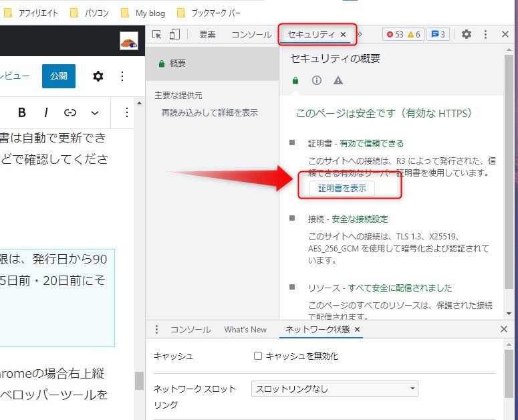Click 証明書を表示 button
Viewport: 518px width, 420px height.
click(x=342, y=189)
